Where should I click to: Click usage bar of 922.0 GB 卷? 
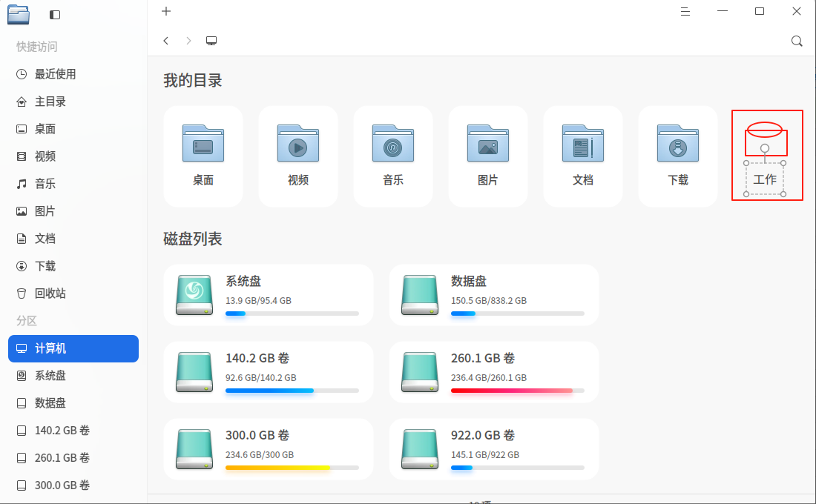517,468
